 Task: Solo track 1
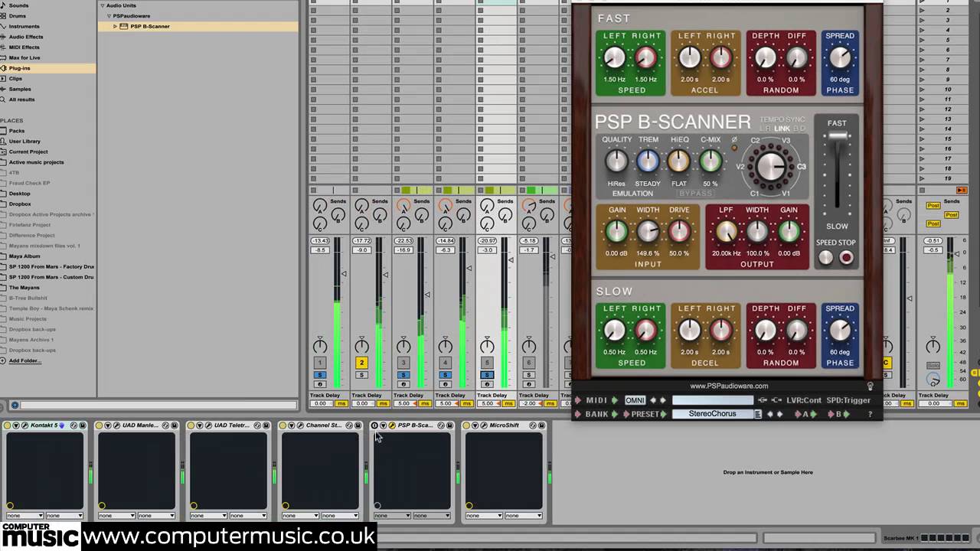pyautogui.click(x=320, y=375)
